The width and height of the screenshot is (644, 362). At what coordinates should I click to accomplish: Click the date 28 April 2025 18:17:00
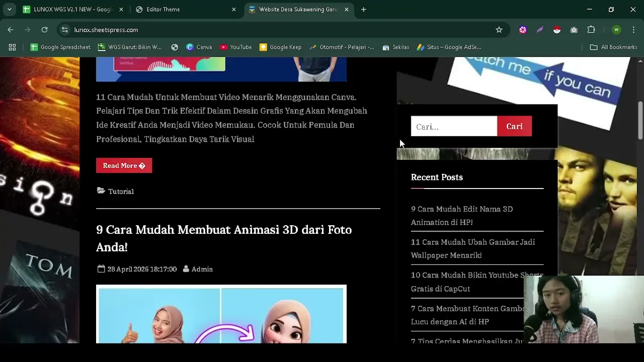pos(142,269)
